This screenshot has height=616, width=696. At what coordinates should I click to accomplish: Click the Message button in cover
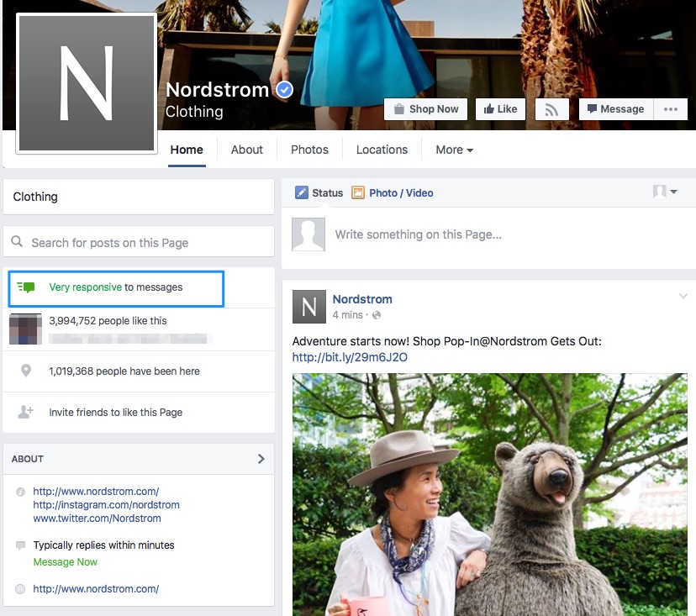(x=616, y=109)
